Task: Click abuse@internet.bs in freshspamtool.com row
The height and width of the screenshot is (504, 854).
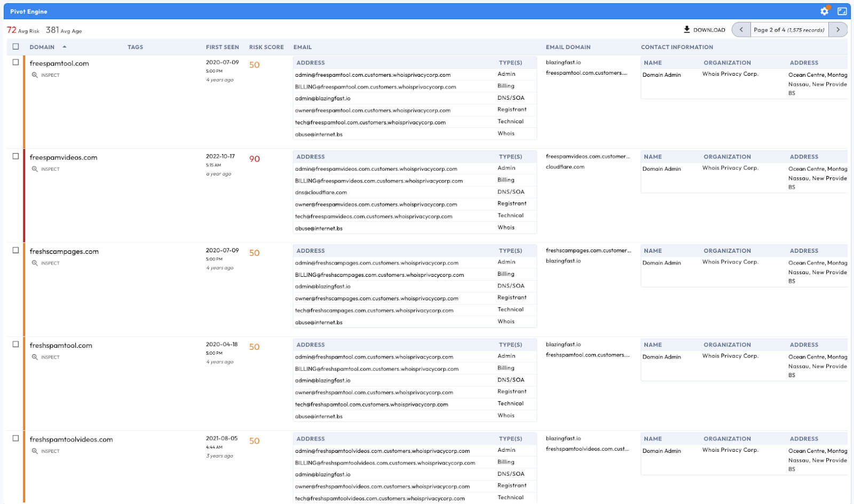Action: (x=319, y=417)
